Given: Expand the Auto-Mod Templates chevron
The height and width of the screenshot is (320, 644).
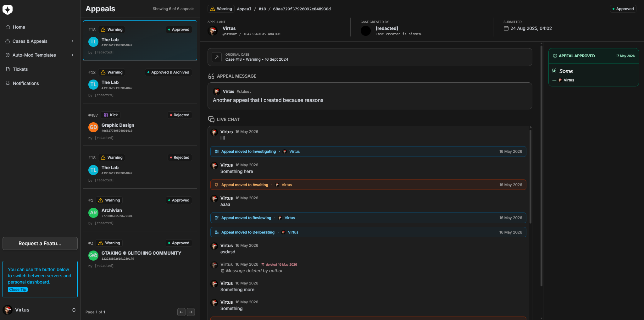Looking at the screenshot, I should coord(73,55).
